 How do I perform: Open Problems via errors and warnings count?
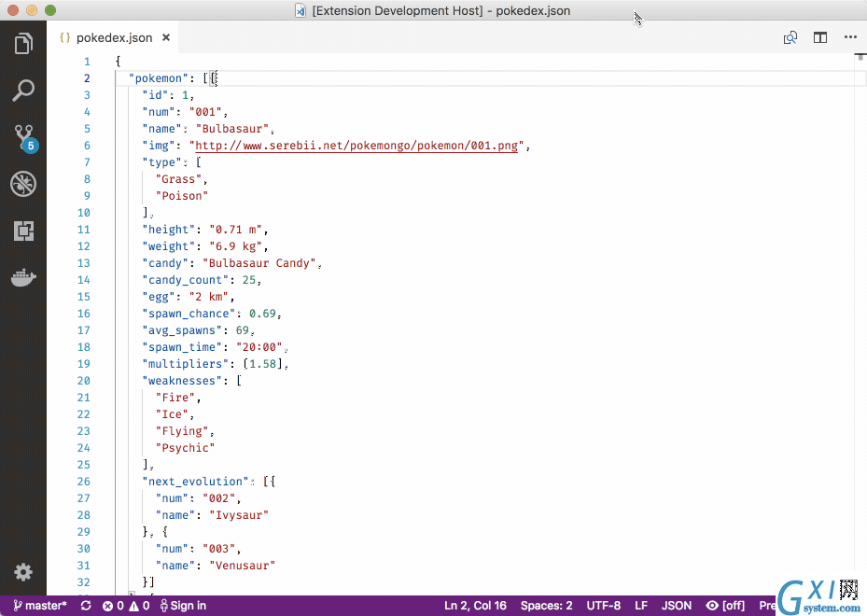coord(126,606)
